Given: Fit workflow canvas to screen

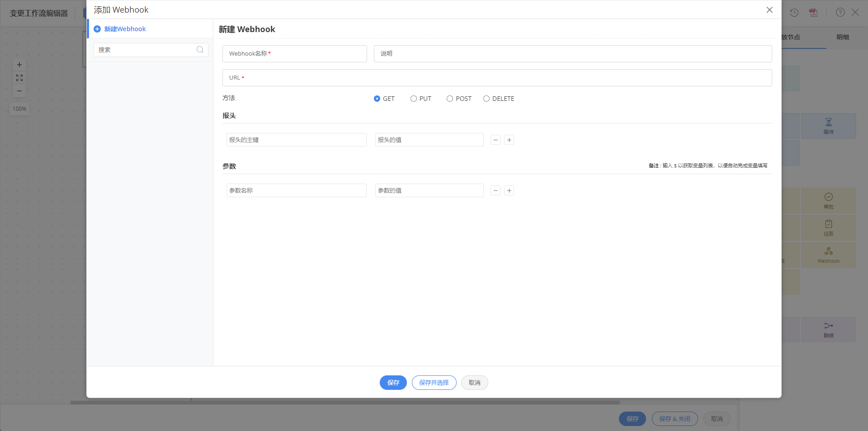Looking at the screenshot, I should pos(19,78).
